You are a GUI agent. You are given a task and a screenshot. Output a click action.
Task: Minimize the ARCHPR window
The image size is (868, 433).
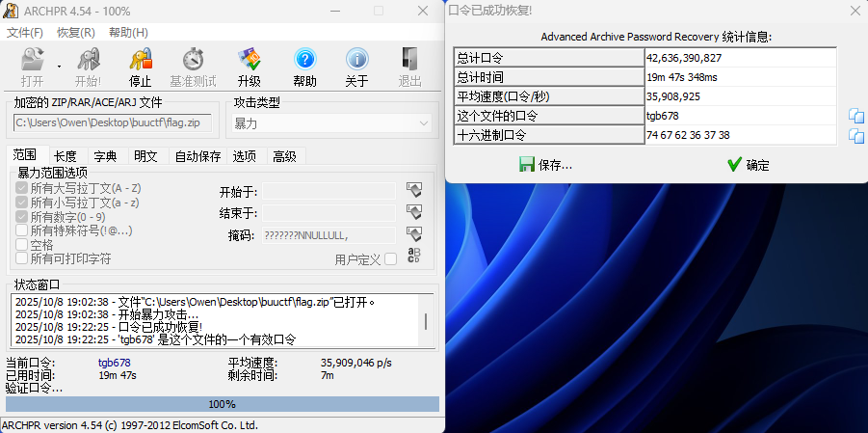coord(335,11)
